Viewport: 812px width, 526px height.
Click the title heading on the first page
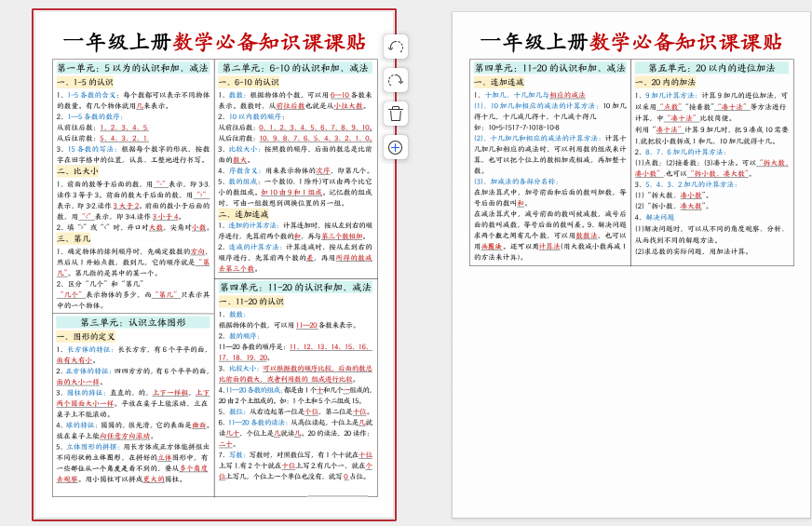click(214, 42)
